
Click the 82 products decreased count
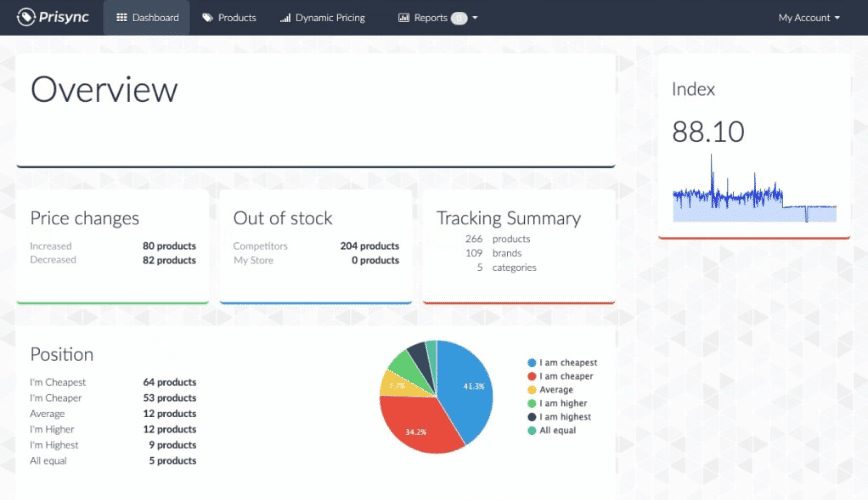pos(169,260)
